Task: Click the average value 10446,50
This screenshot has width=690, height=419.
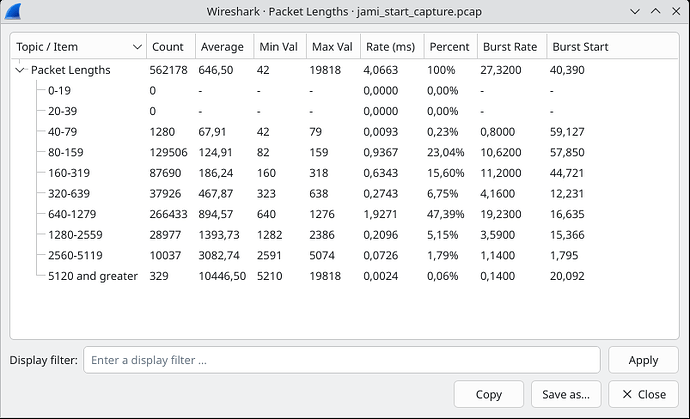Action: pos(222,276)
